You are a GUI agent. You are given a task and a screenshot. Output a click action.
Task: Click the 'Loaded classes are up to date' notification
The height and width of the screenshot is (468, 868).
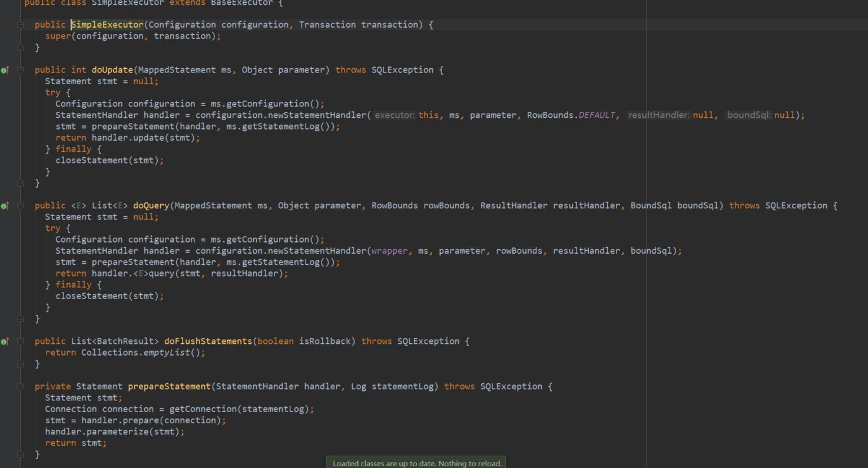point(416,463)
